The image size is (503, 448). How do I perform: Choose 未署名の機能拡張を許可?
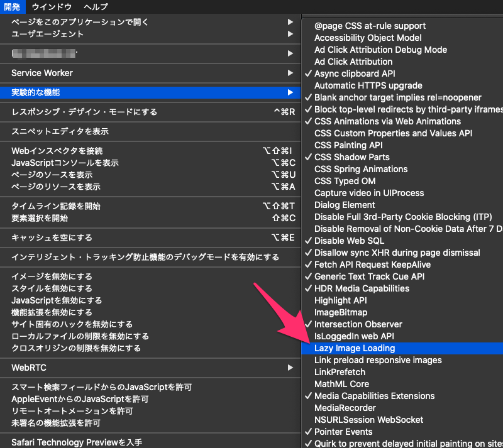coord(150,423)
